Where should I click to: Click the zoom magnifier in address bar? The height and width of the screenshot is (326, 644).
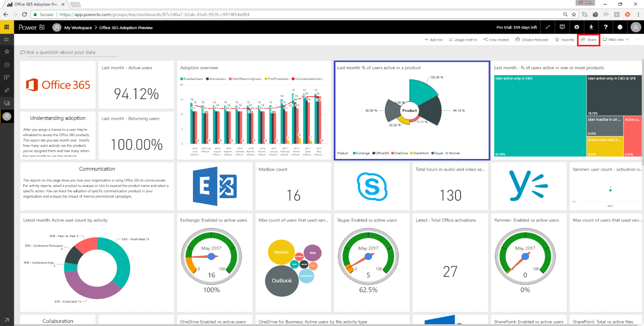click(x=566, y=14)
